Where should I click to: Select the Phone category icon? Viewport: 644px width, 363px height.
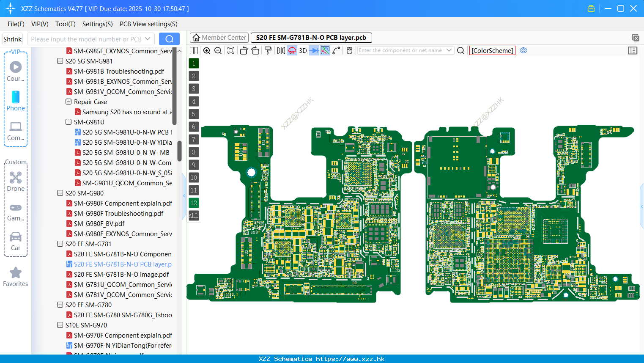pos(16,101)
